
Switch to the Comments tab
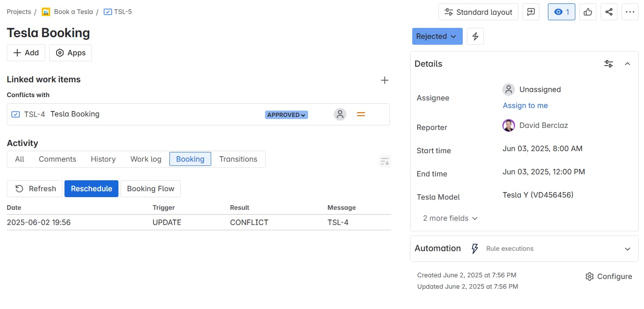coord(57,159)
